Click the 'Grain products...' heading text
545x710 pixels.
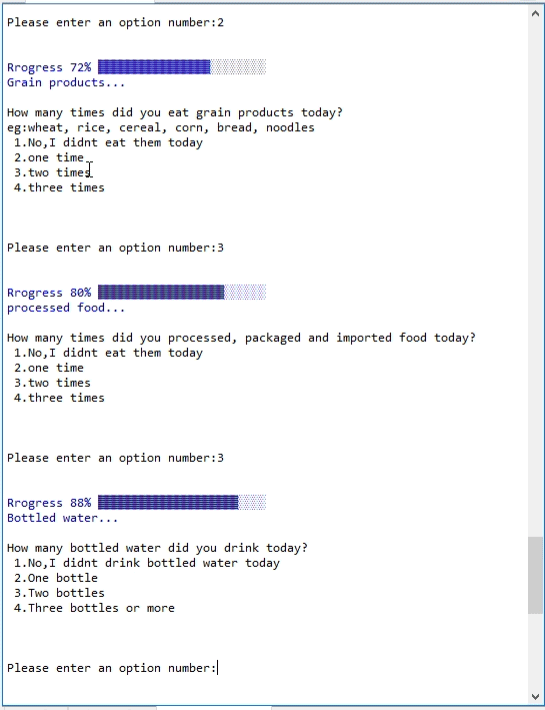pos(66,83)
